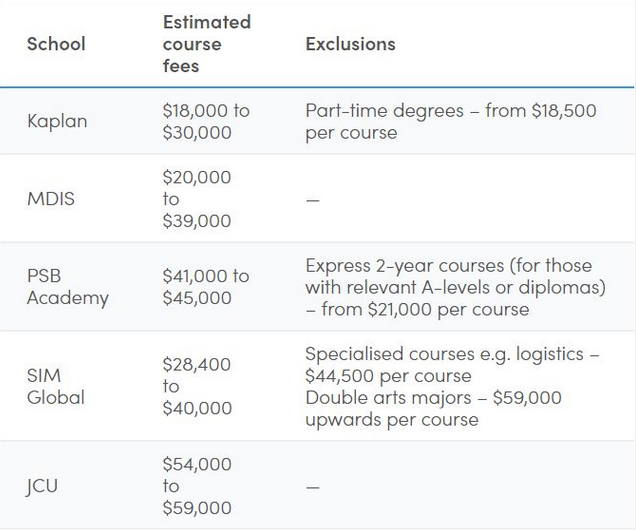Click SIM Global's $28,400 to $40,000 fees
Viewport: 636px width, 530px height.
coord(197,386)
